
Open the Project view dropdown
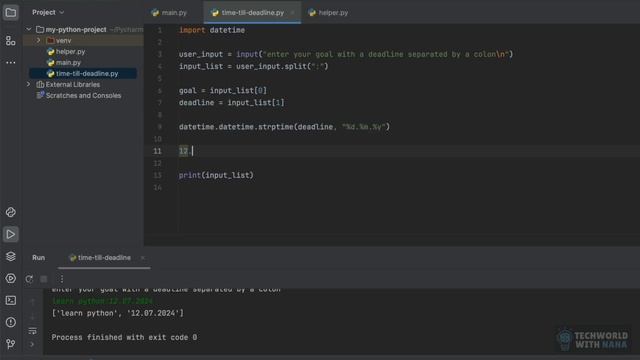pyautogui.click(x=48, y=13)
